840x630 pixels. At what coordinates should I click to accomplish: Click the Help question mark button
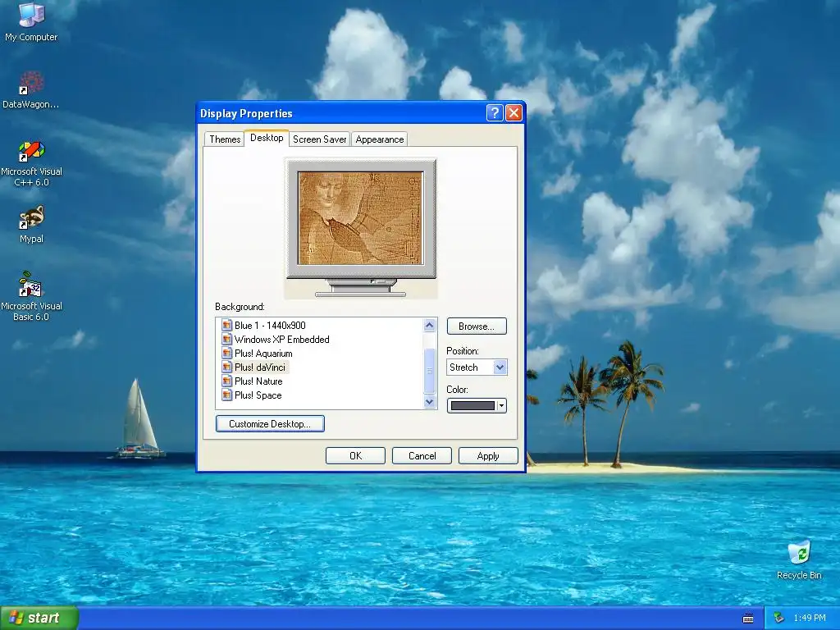pos(495,113)
